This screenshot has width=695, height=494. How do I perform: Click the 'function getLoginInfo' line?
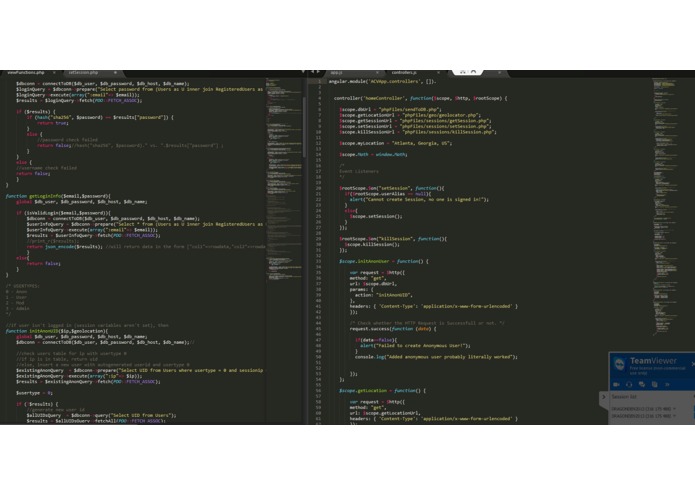58,196
